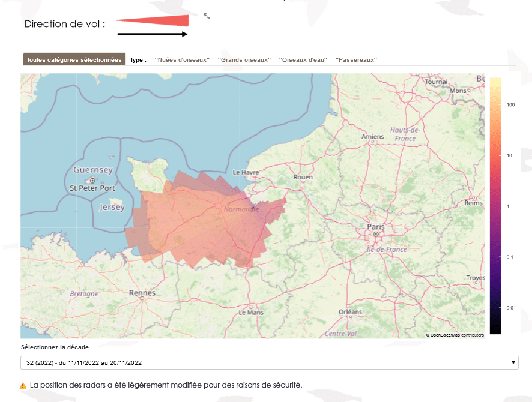This screenshot has height=402, width=532.
Task: Show the "Grands oiseaux" category
Action: click(244, 60)
